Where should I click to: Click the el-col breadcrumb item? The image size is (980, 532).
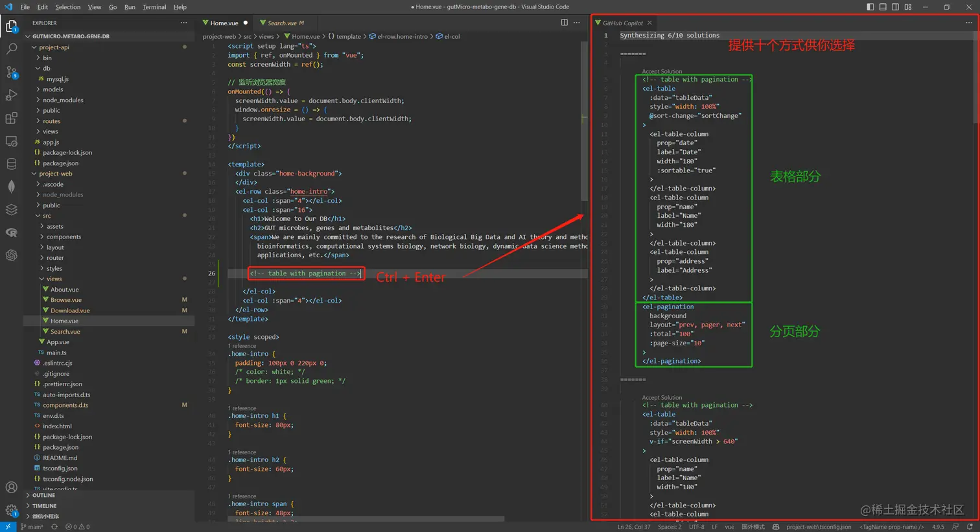pos(448,37)
